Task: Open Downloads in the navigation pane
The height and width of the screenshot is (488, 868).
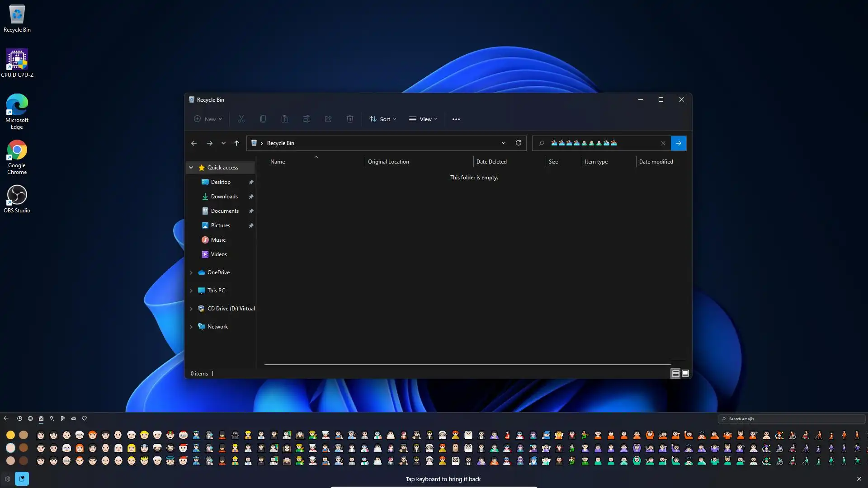Action: (224, 197)
